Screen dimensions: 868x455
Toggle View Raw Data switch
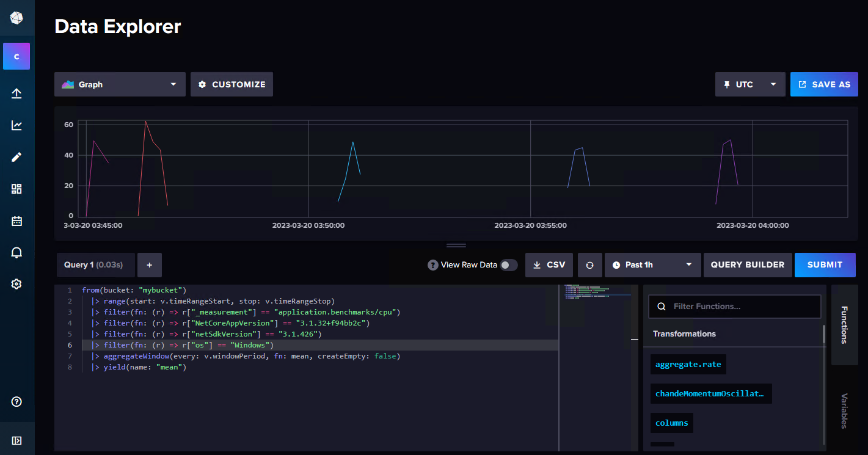(x=509, y=265)
